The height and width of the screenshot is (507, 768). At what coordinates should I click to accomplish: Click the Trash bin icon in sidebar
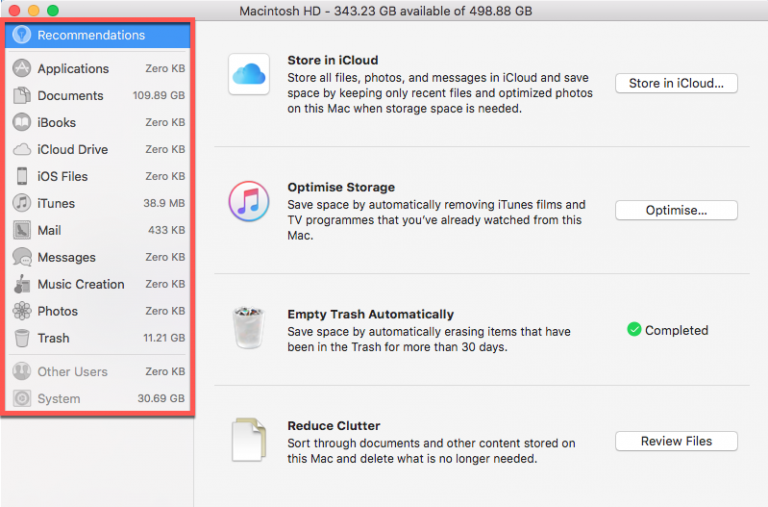coord(22,338)
